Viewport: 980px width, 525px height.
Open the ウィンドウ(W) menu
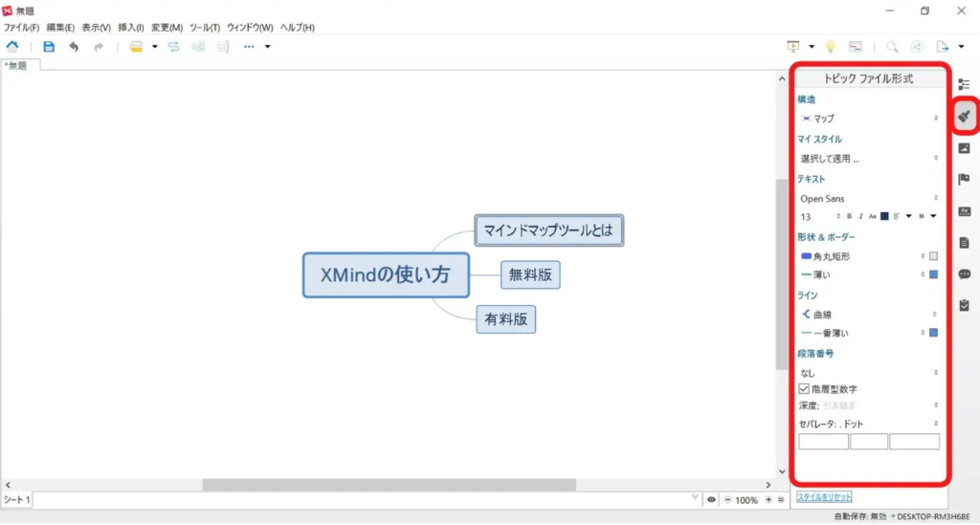(x=250, y=28)
